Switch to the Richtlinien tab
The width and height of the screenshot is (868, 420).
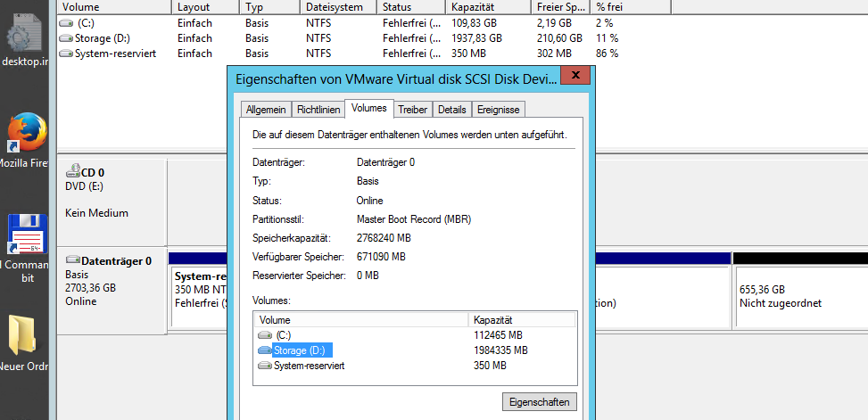pyautogui.click(x=318, y=110)
